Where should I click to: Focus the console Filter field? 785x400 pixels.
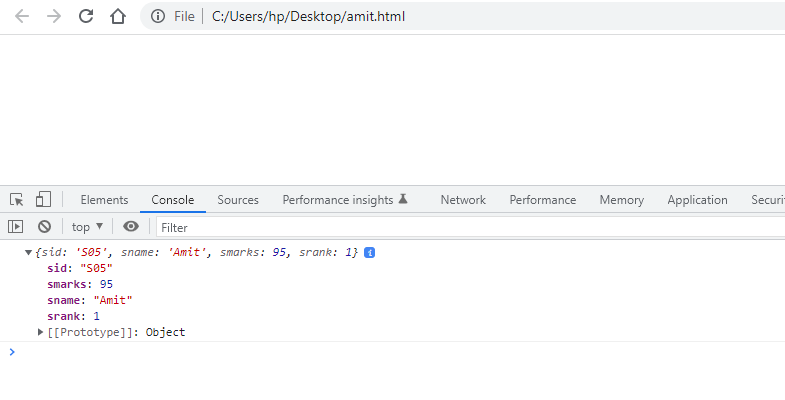470,227
